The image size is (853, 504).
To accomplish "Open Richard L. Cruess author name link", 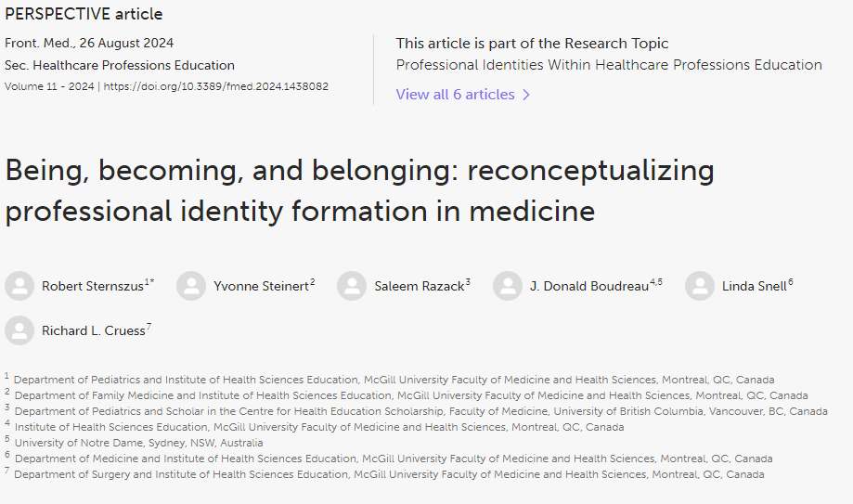I will [x=94, y=331].
